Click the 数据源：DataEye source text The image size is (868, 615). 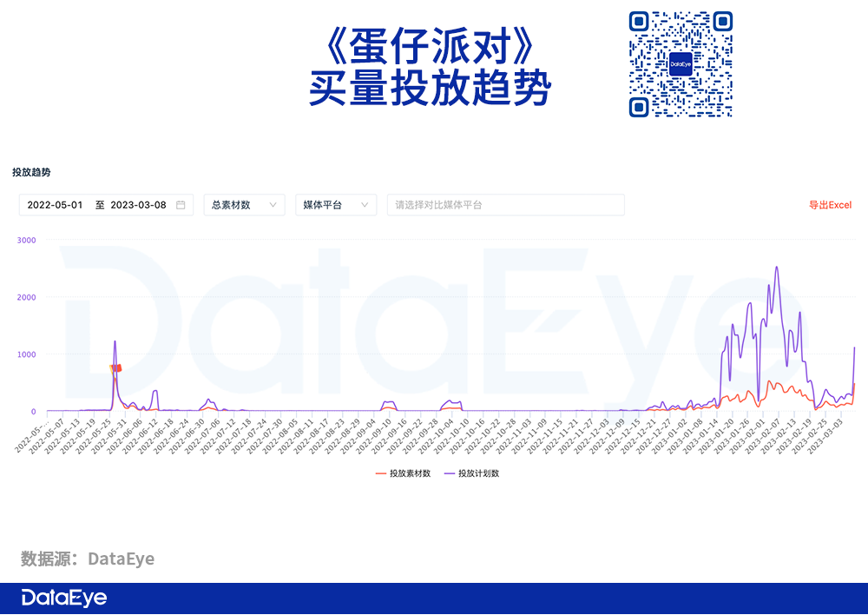tap(88, 559)
